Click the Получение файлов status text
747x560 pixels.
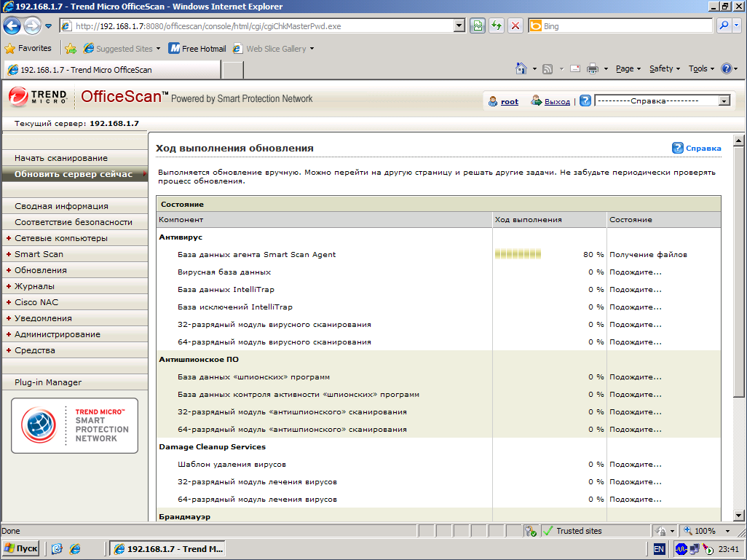coord(649,254)
